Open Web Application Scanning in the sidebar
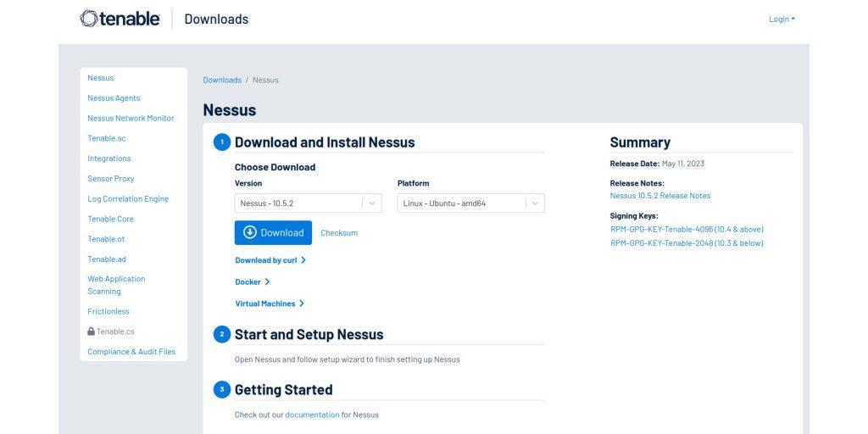 click(116, 285)
